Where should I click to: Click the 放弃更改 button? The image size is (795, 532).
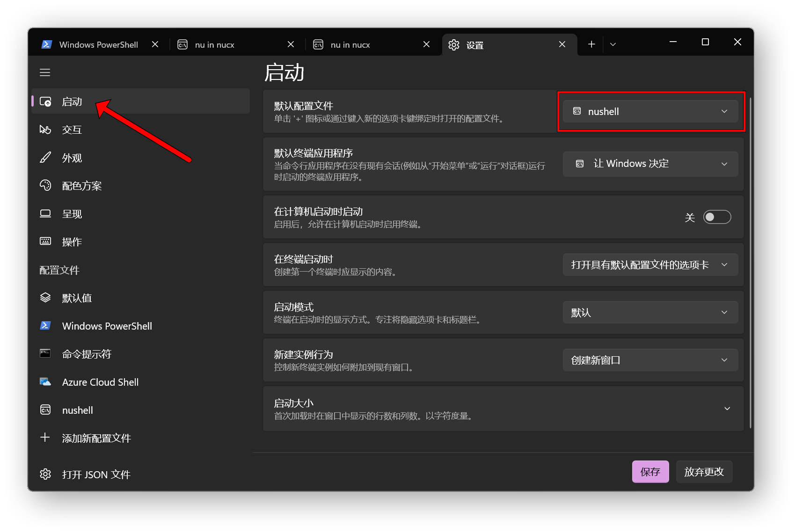[704, 472]
